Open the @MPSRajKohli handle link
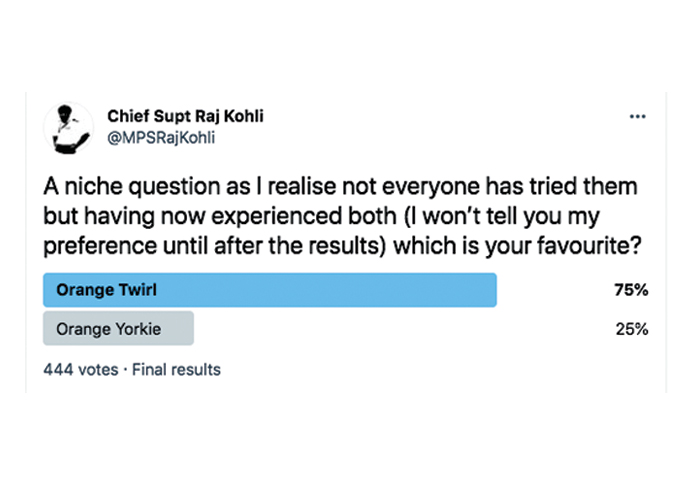The height and width of the screenshot is (485, 690). (161, 138)
